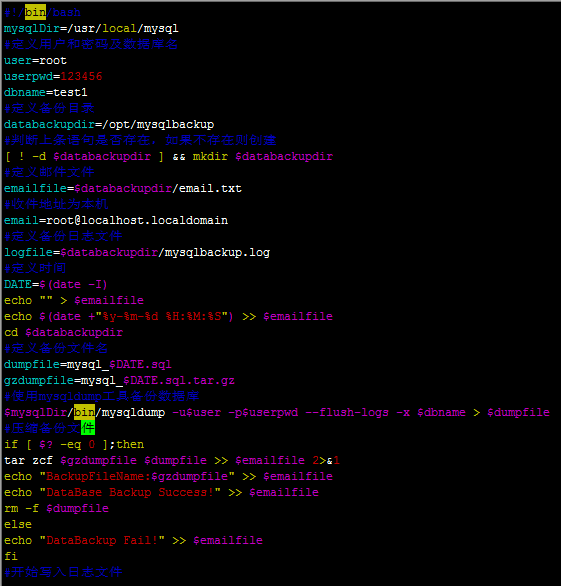Click the line 'databackupdir=/opt/mysqlbackup'

pos(109,124)
